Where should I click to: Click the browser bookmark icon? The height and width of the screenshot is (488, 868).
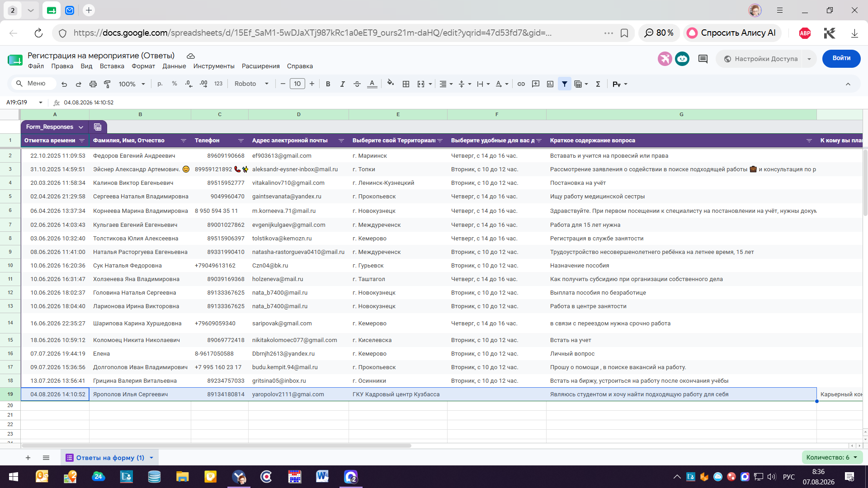tap(624, 33)
